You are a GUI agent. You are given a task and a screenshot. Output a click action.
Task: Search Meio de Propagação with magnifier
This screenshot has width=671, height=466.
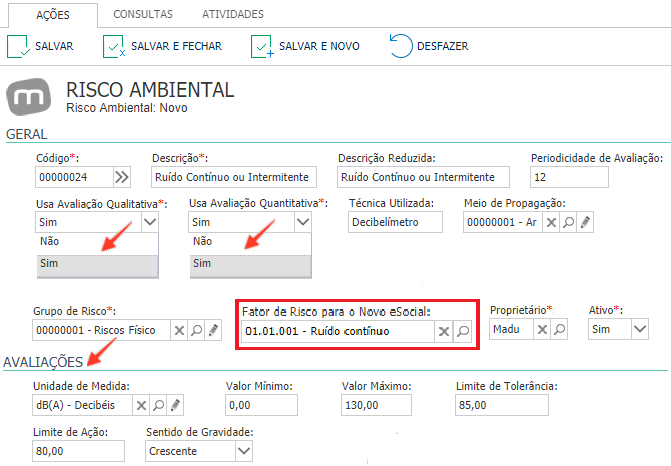click(568, 223)
